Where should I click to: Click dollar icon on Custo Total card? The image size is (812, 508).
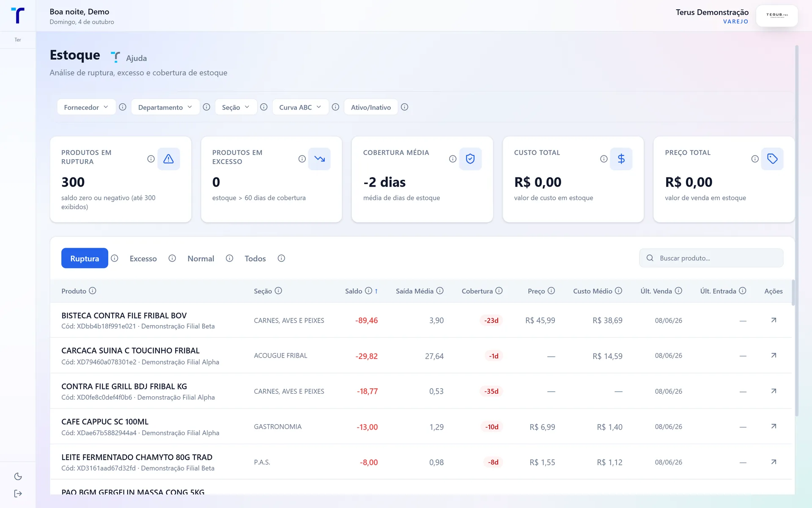tap(621, 159)
